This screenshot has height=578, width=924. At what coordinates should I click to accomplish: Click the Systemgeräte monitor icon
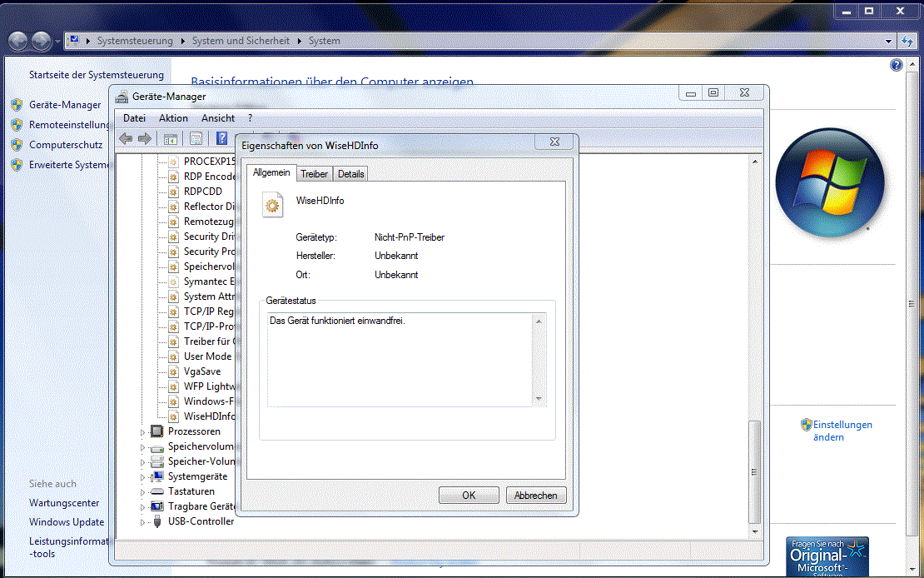coord(156,476)
